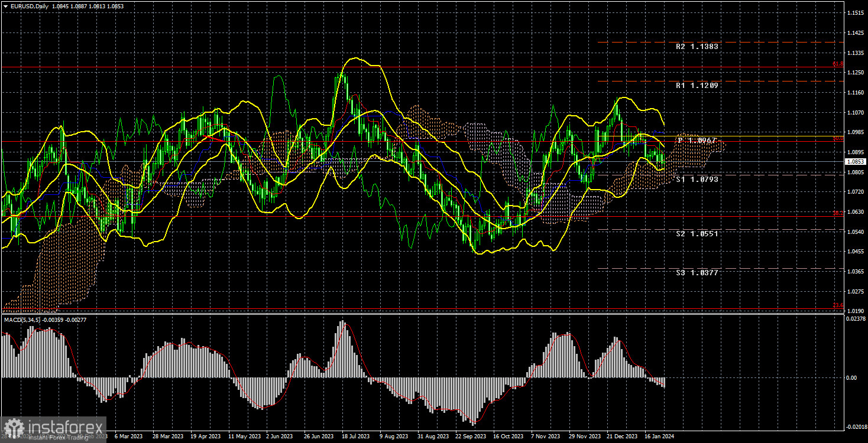Select the S3 1.0377 pivot label
868x443 pixels.
(x=698, y=273)
